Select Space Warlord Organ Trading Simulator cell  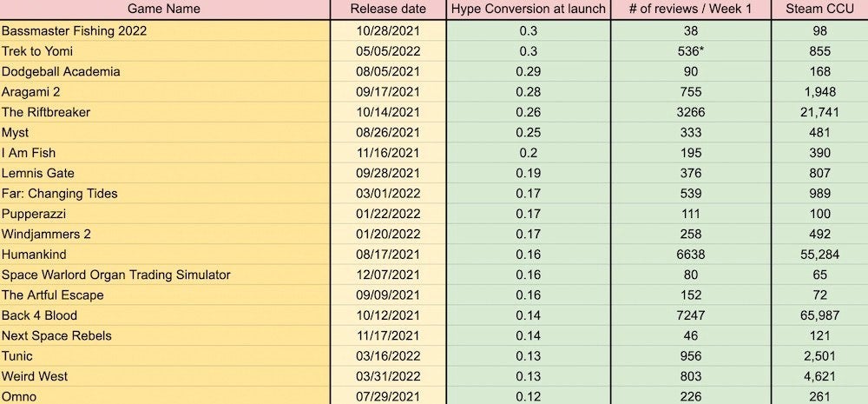tap(165, 275)
